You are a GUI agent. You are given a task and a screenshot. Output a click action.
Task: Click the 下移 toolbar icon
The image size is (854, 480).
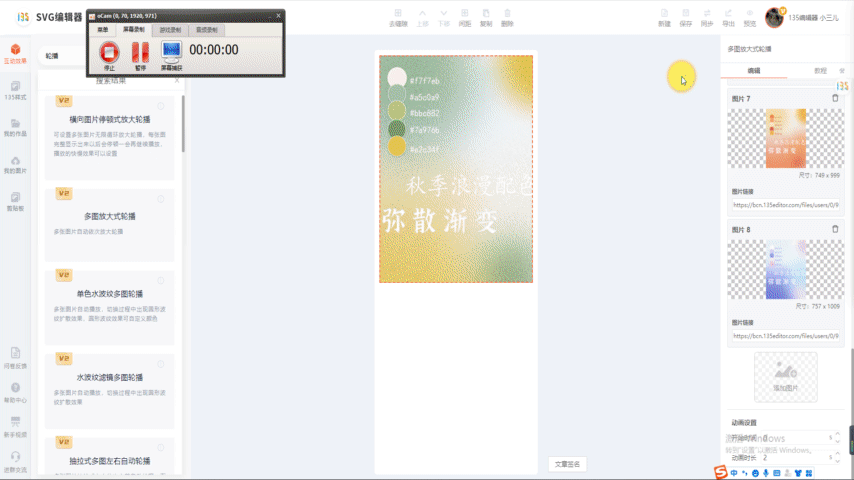tap(444, 17)
